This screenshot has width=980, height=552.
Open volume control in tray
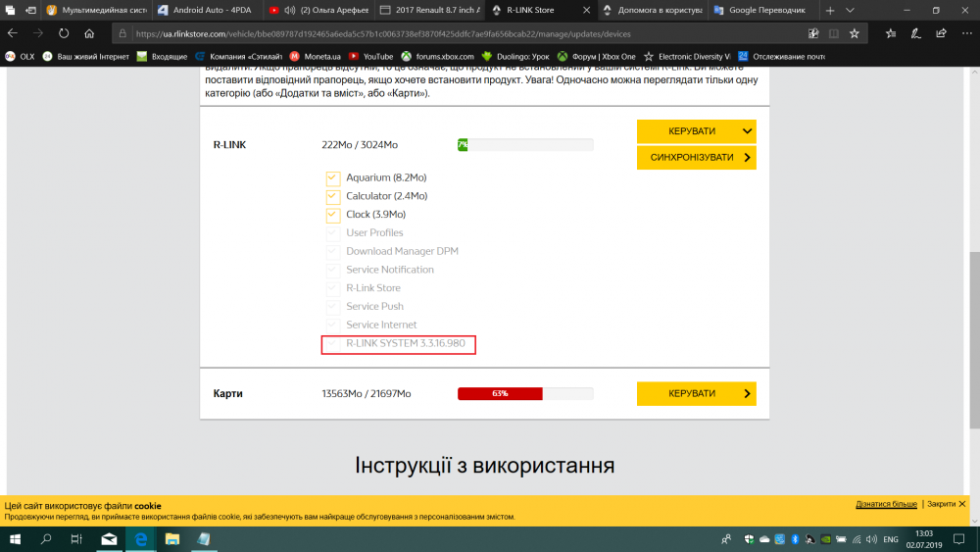[871, 539]
